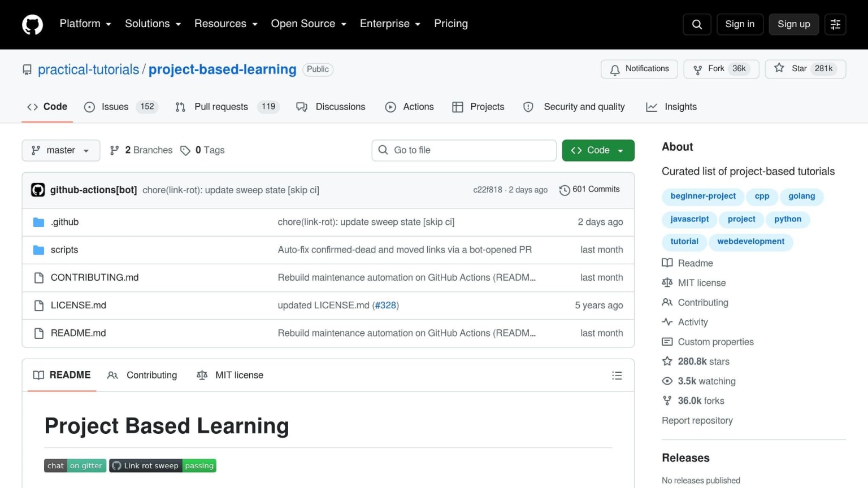Open the master branch selector dropdown

click(61, 150)
